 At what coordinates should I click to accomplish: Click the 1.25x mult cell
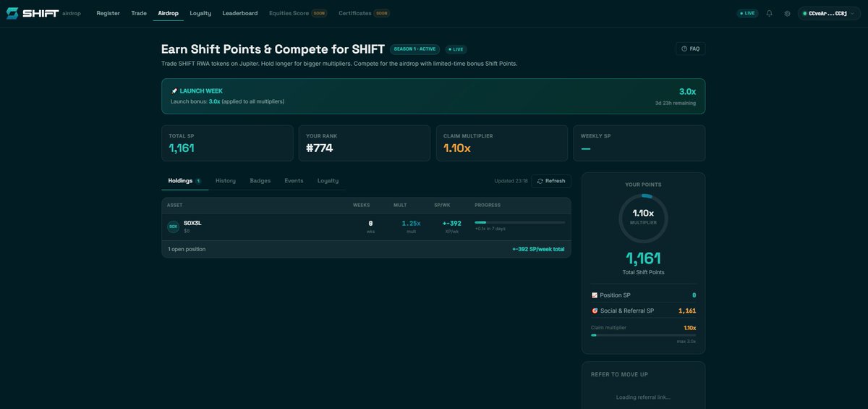click(411, 227)
